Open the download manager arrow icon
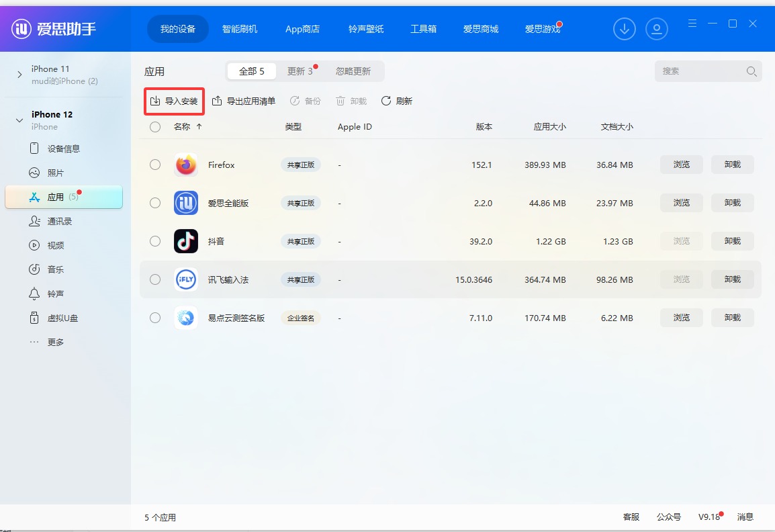 click(x=625, y=29)
